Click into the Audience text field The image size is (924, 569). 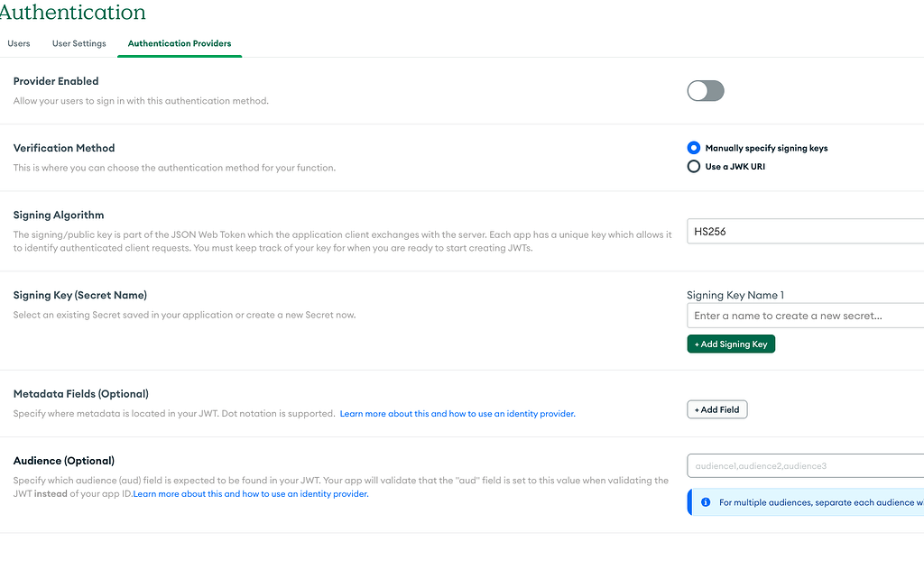click(x=803, y=465)
